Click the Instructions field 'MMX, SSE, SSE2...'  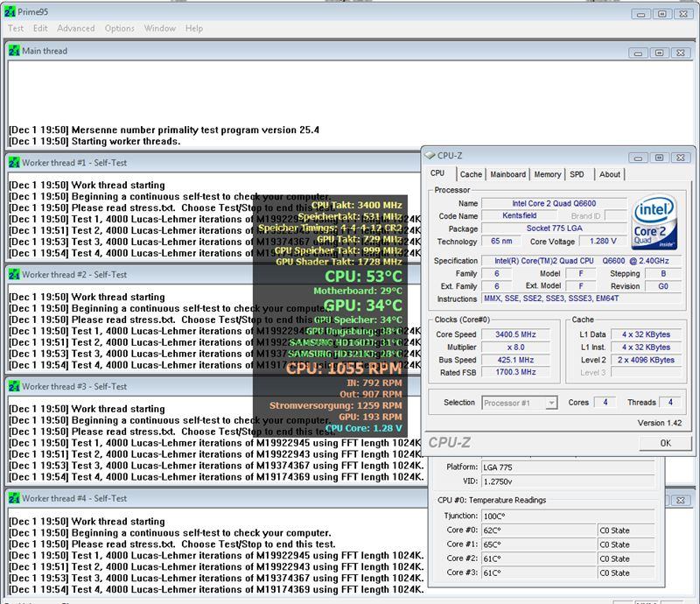click(582, 298)
